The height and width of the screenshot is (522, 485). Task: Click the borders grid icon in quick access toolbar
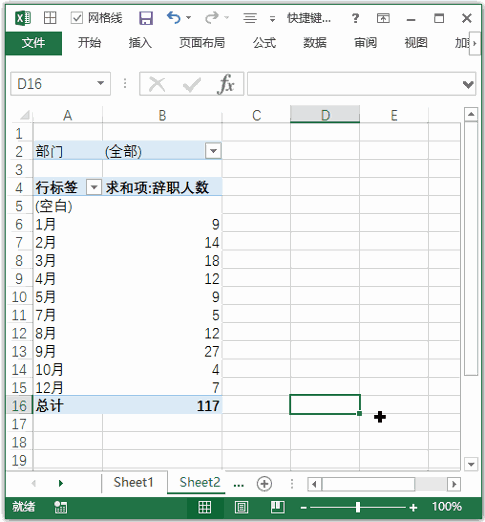50,18
